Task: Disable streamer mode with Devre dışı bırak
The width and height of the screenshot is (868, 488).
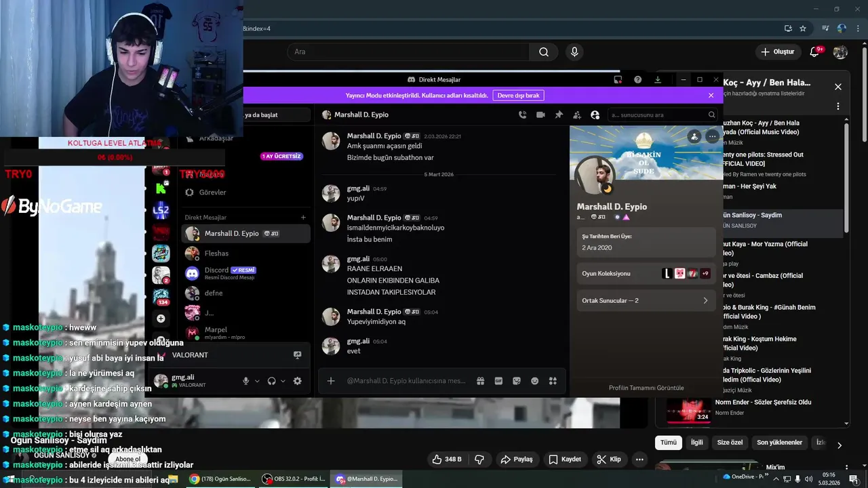Action: click(518, 96)
